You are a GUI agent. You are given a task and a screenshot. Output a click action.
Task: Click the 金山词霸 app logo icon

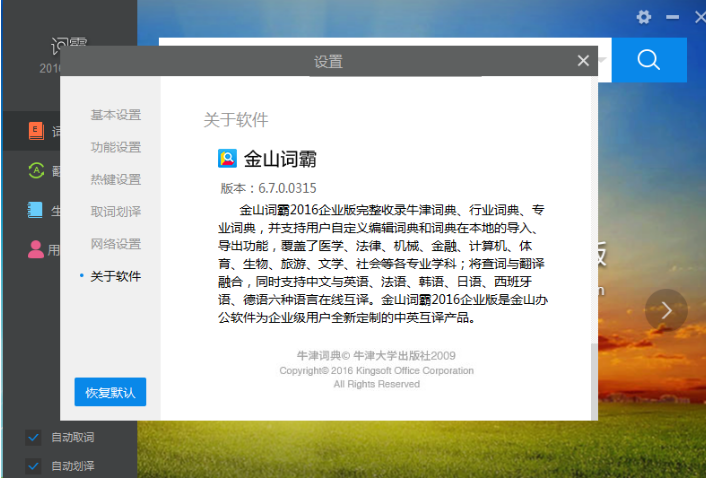(227, 159)
